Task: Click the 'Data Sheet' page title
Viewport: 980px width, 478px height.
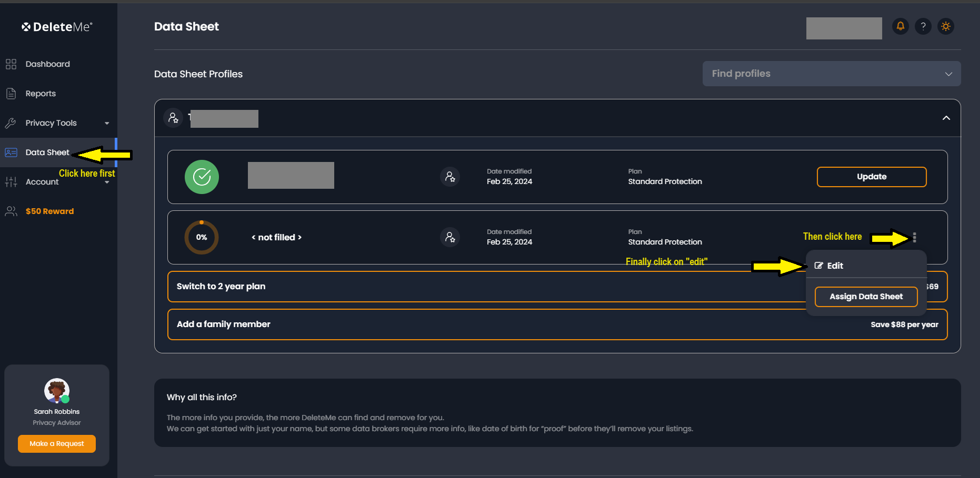Action: click(186, 27)
